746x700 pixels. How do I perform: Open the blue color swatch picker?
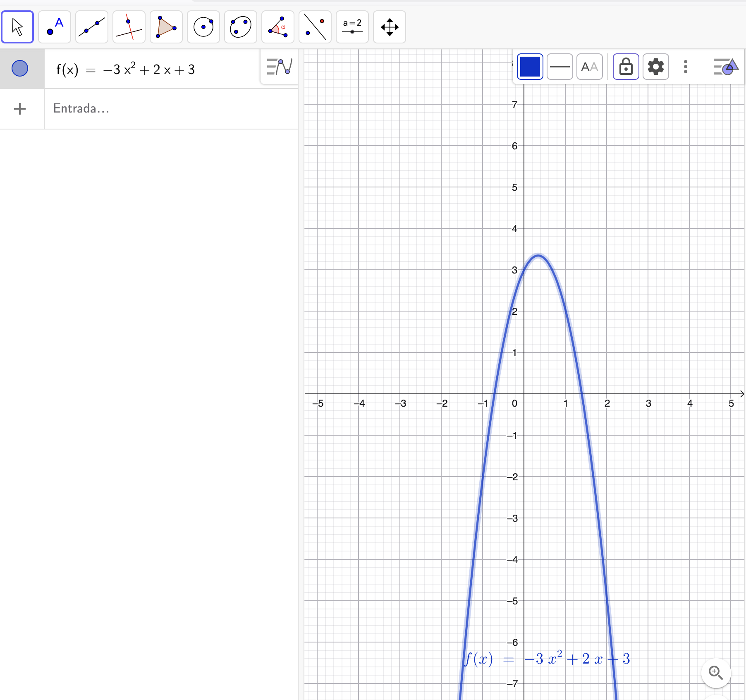click(x=530, y=67)
